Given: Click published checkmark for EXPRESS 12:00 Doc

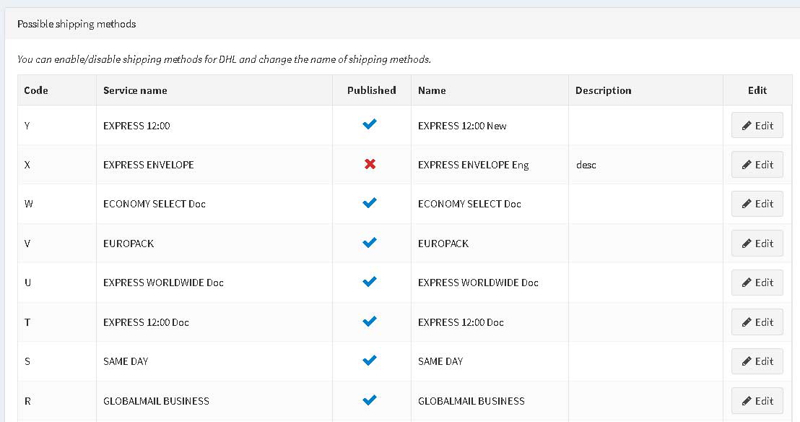Looking at the screenshot, I should pos(370,322).
